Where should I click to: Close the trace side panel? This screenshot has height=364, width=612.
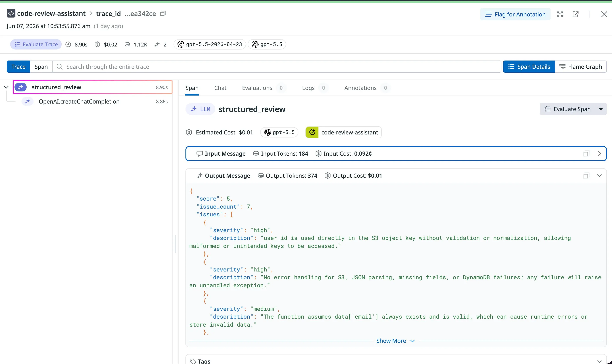coord(604,14)
